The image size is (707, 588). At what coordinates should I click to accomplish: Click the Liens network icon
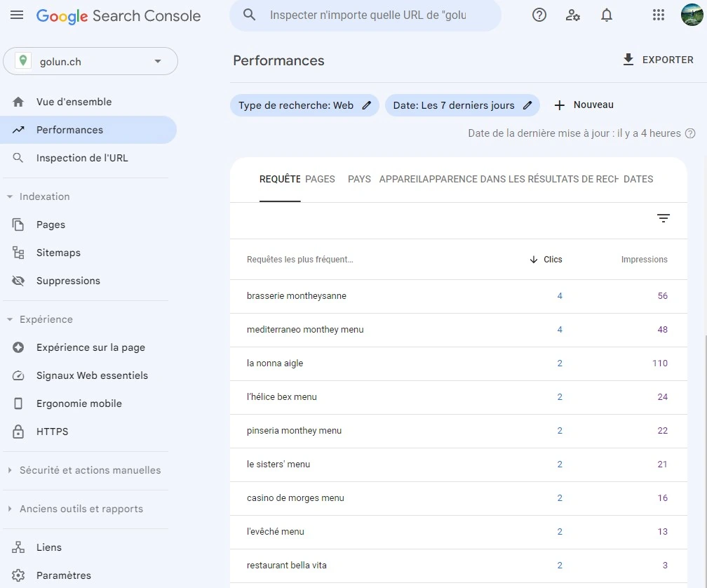point(18,547)
